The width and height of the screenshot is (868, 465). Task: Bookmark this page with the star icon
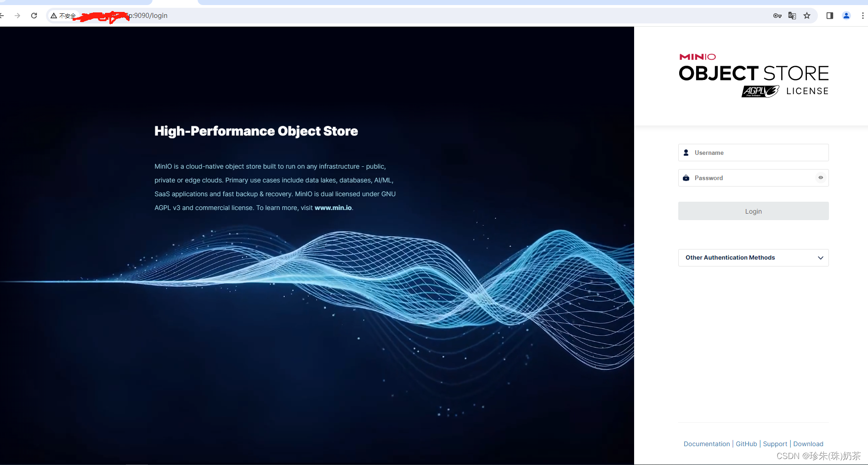[807, 16]
